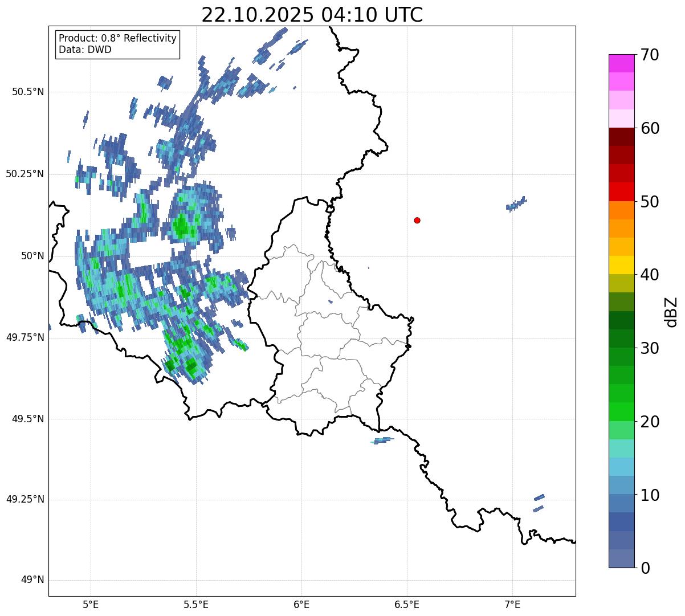Screen dimensions: 685x616
Task: Click the dBZ colorbar axis label
Action: pyautogui.click(x=671, y=311)
